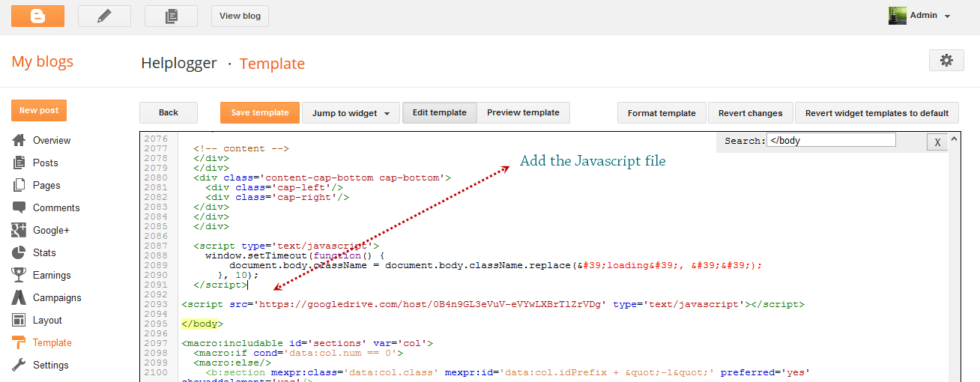Click the Back button
The image size is (980, 382).
click(x=169, y=112)
